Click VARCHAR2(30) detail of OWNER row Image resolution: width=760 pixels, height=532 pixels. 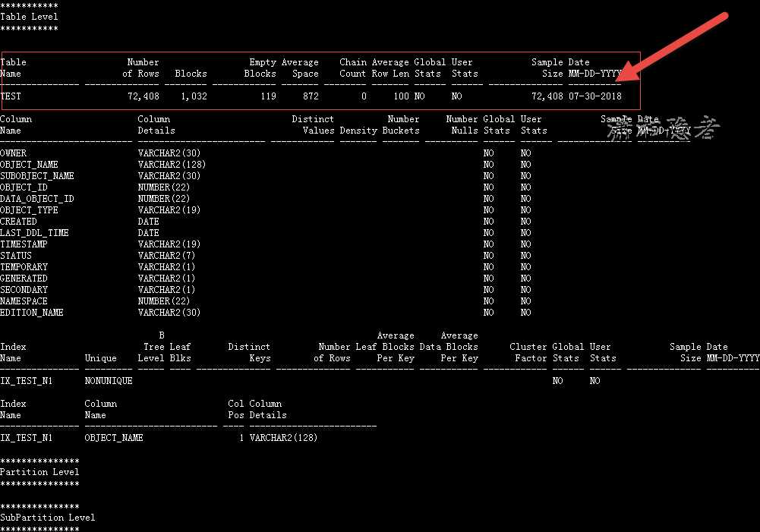tap(169, 153)
